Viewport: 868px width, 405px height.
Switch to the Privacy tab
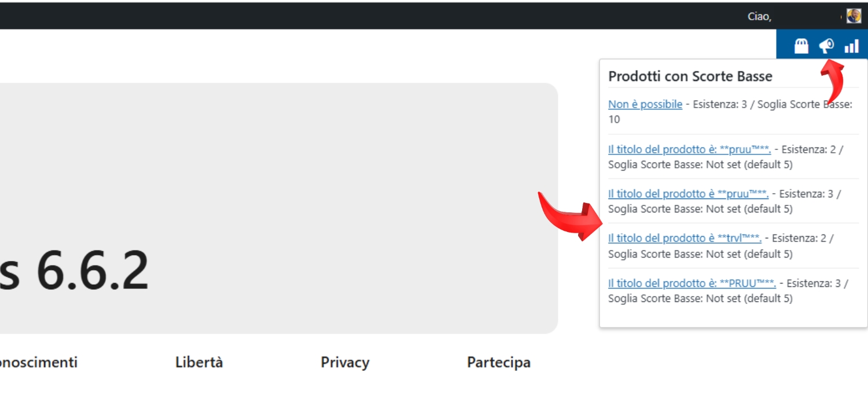point(345,362)
